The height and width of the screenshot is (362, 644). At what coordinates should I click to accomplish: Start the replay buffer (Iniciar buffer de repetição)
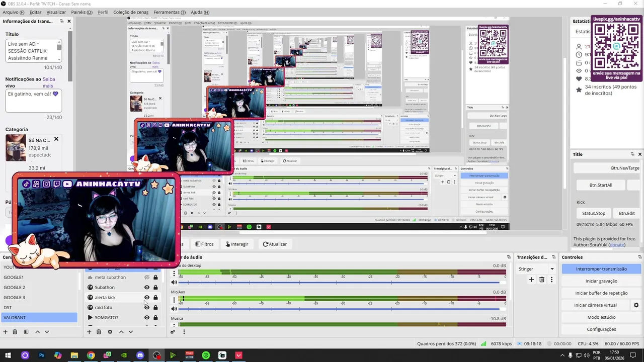click(x=601, y=293)
